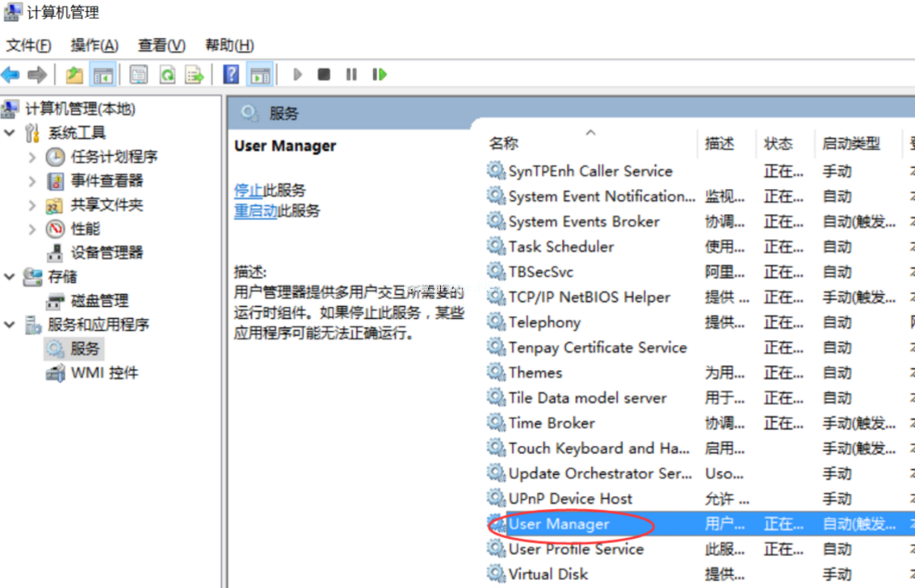
Task: Start the service using the play toolbar icon
Action: point(298,74)
